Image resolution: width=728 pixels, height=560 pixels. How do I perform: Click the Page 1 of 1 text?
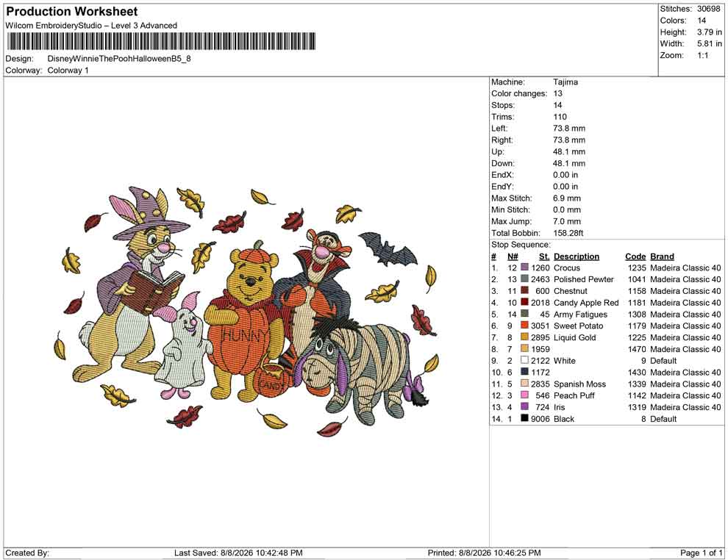pyautogui.click(x=701, y=553)
